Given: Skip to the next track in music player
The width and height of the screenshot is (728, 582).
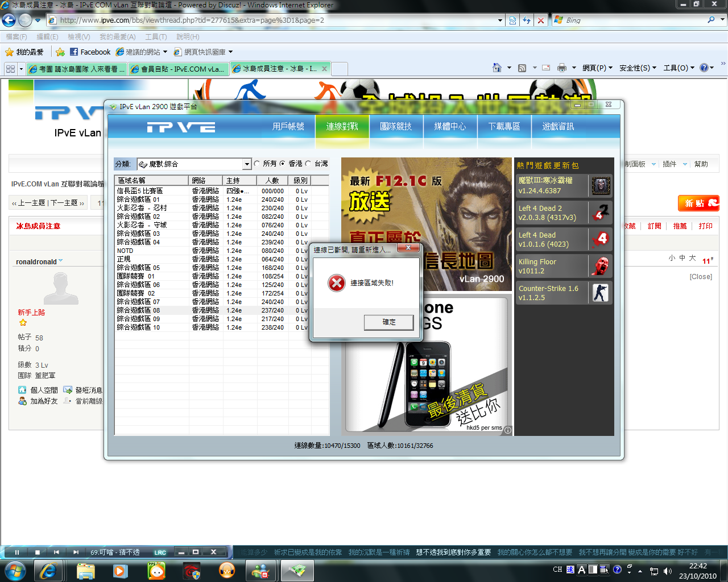Looking at the screenshot, I should 76,552.
